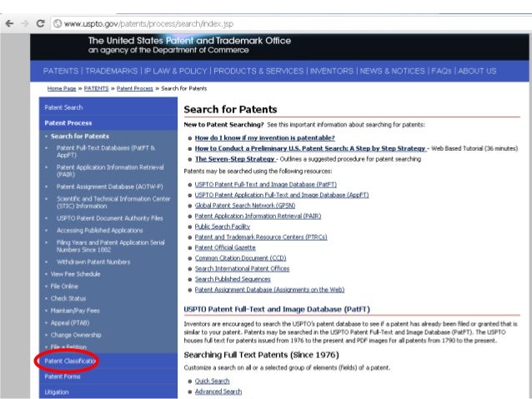Open the INVENTORS menu
532x399 pixels.
tap(332, 71)
